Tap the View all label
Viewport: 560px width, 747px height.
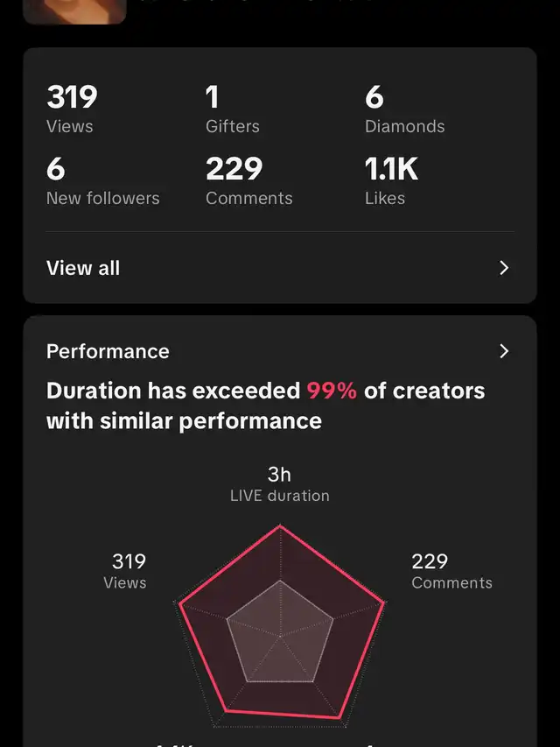point(83,268)
